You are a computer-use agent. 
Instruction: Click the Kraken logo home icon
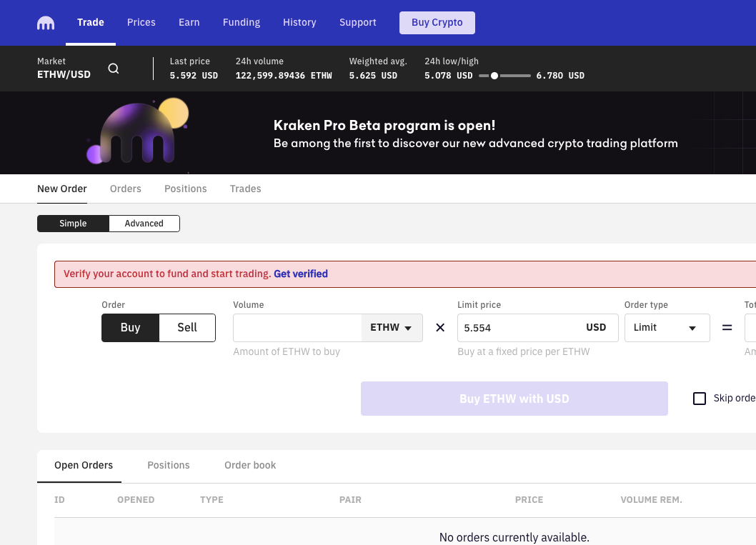(x=46, y=23)
